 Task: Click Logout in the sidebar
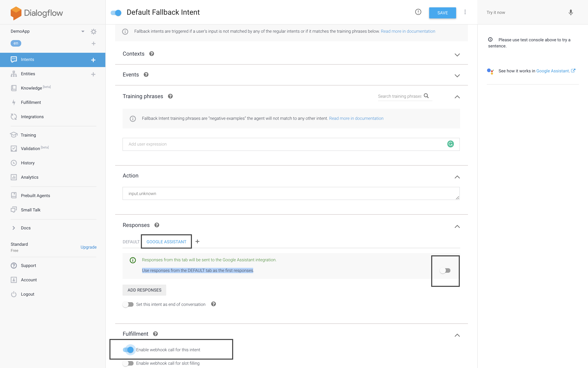tap(27, 294)
